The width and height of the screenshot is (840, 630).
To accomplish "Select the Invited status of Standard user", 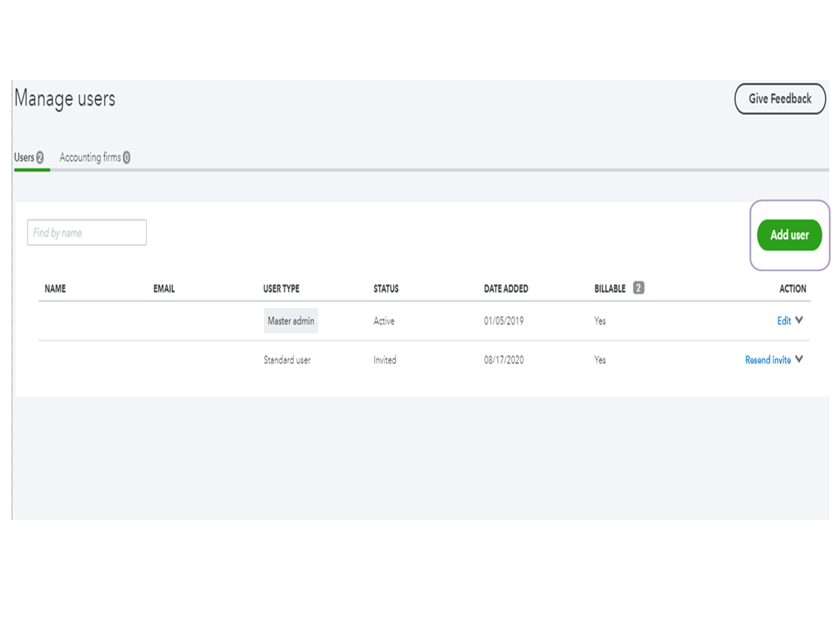I will coord(384,360).
